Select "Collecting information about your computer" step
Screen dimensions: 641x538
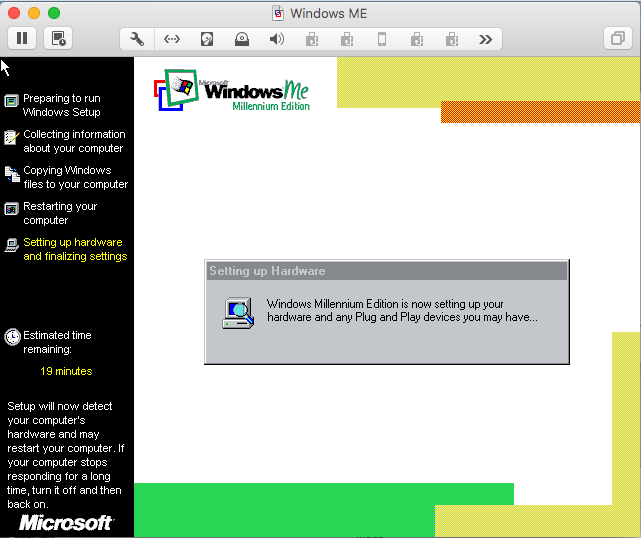73,141
